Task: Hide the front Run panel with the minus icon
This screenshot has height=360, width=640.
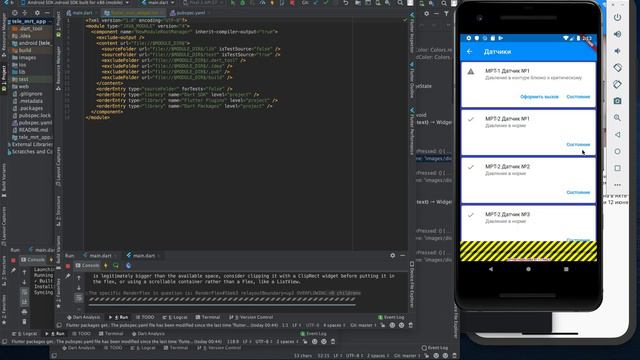Action: [x=403, y=256]
